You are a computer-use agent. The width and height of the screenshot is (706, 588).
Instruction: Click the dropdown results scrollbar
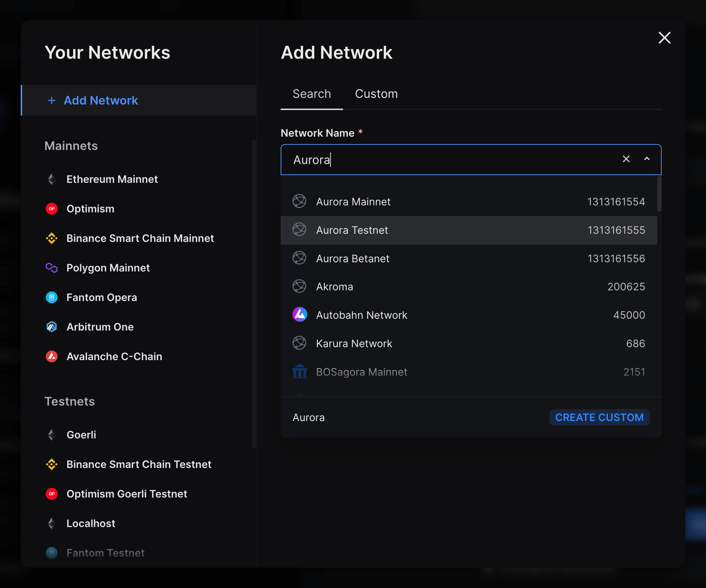[659, 194]
